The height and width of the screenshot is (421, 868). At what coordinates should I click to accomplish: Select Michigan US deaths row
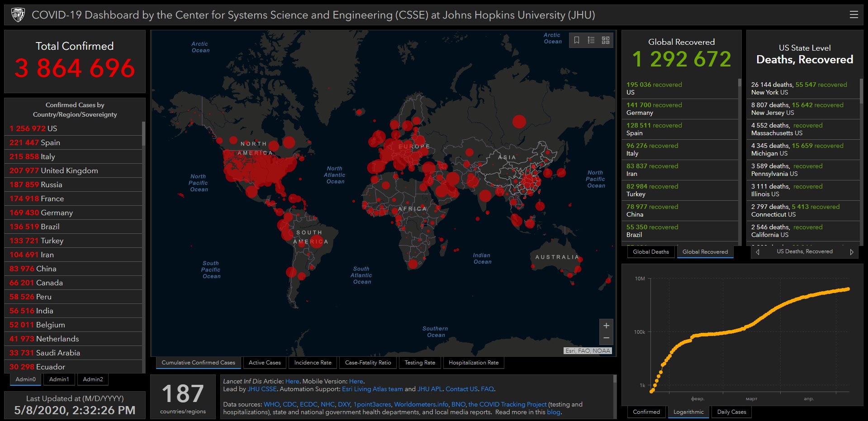tap(803, 150)
